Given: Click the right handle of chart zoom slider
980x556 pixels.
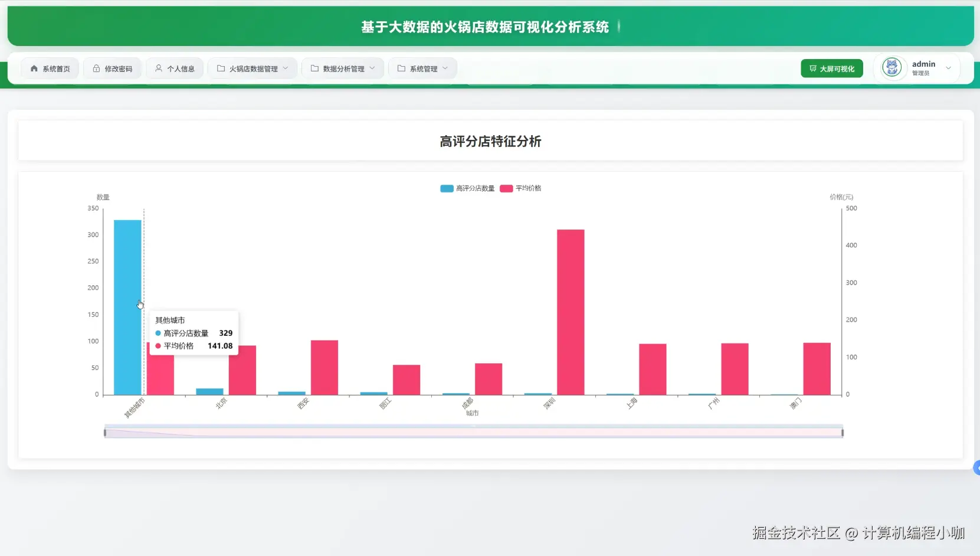Looking at the screenshot, I should [x=843, y=433].
